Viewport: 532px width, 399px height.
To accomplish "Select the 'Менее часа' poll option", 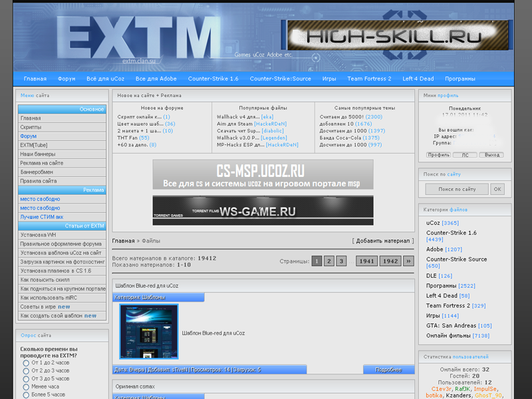I will (26, 386).
